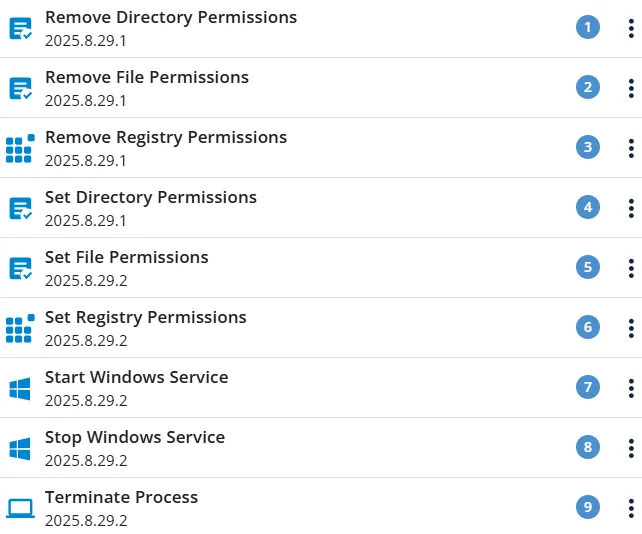
Task: Open the three-dot menu for Remove File Permissions
Action: coord(631,88)
